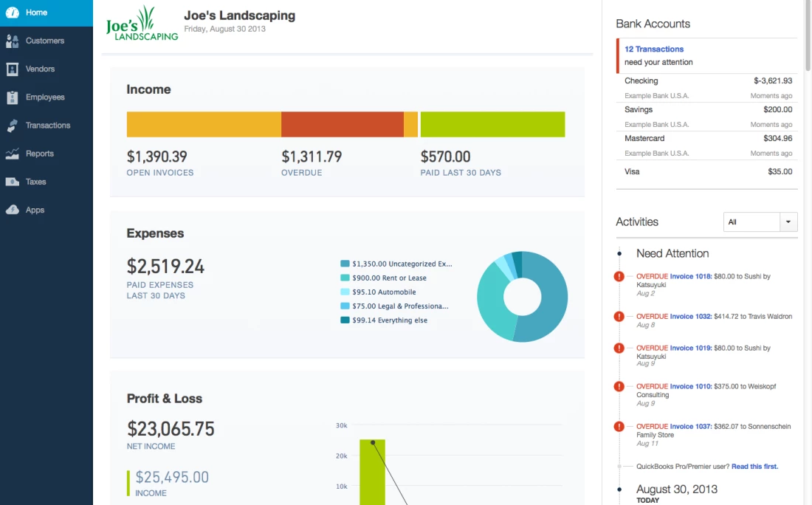Open the 12 Transactions link

coord(654,49)
